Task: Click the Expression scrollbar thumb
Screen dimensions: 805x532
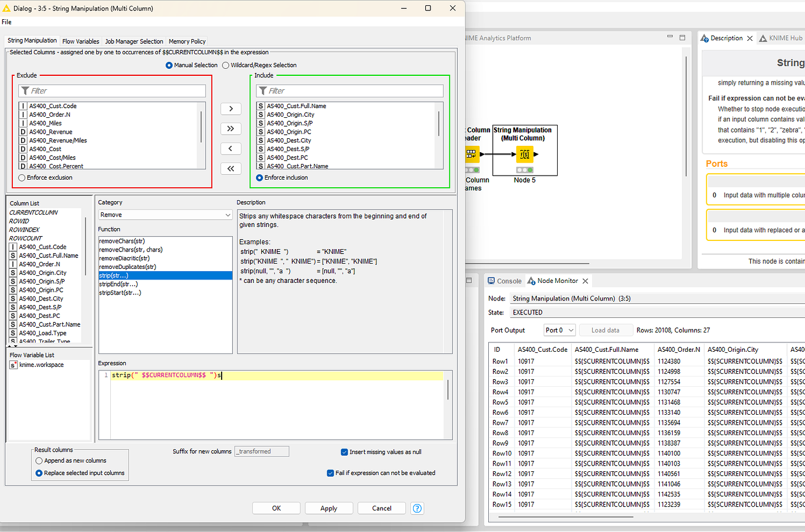Action: (x=448, y=390)
